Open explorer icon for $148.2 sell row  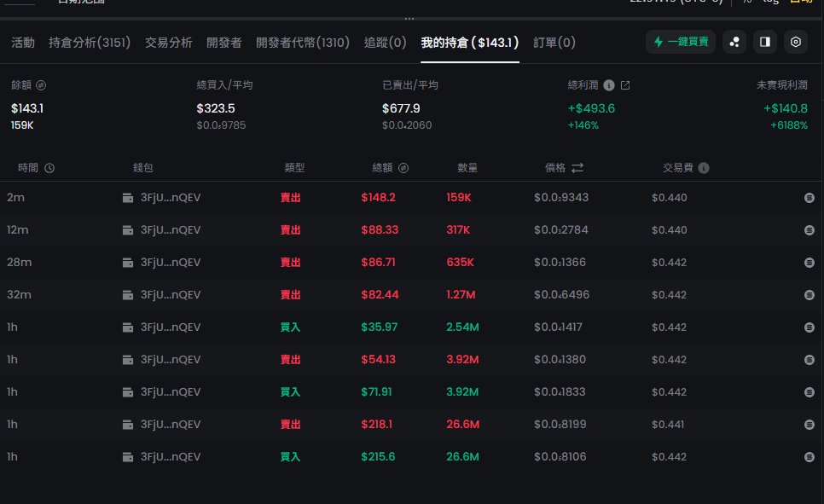pos(809,198)
